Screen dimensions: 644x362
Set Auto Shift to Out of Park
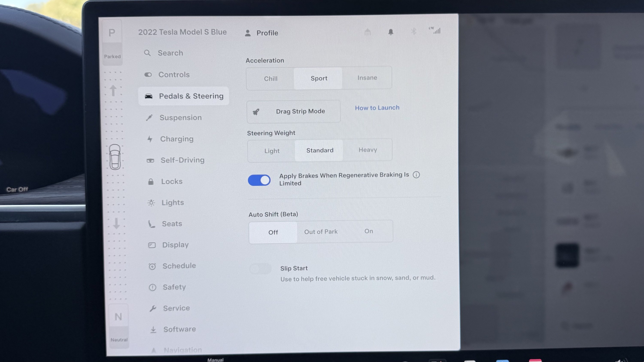coord(321,232)
